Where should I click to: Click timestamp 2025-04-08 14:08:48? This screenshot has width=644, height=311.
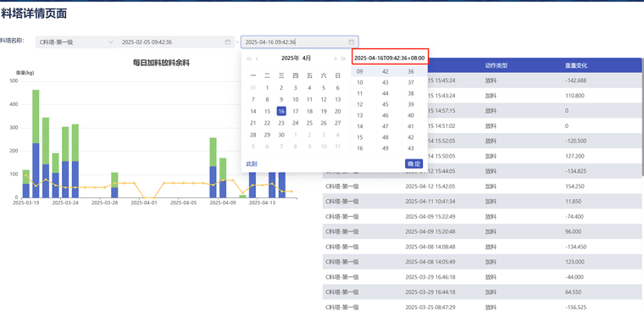[430, 247]
